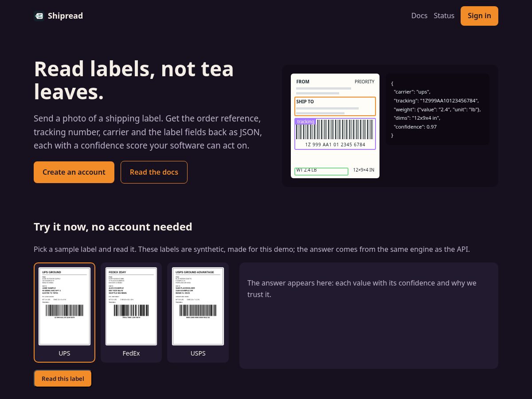Viewport: 532px width, 399px height.
Task: Select the UPS sample label
Action: tap(64, 313)
